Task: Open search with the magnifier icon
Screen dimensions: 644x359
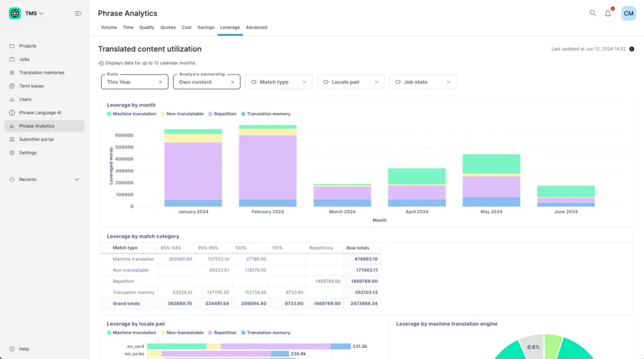Action: (x=592, y=13)
